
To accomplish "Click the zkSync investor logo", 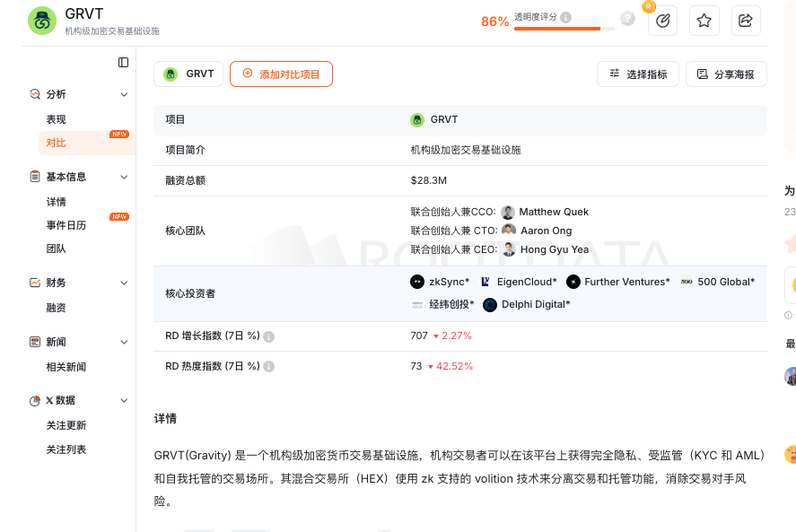I will (417, 282).
